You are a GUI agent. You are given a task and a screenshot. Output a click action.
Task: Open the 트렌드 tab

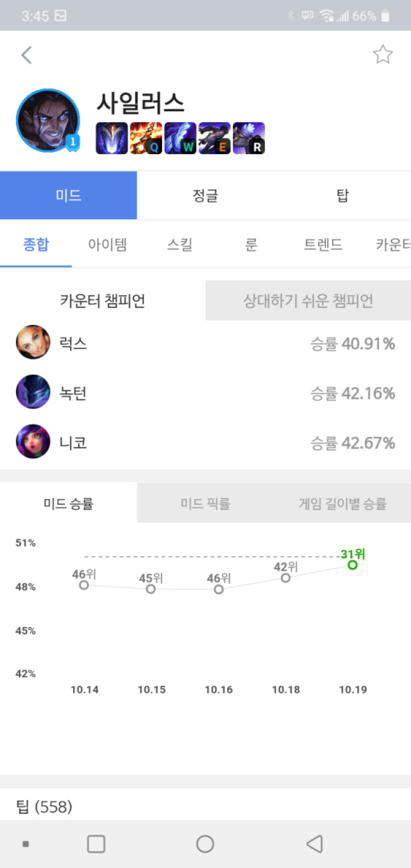[x=323, y=245]
